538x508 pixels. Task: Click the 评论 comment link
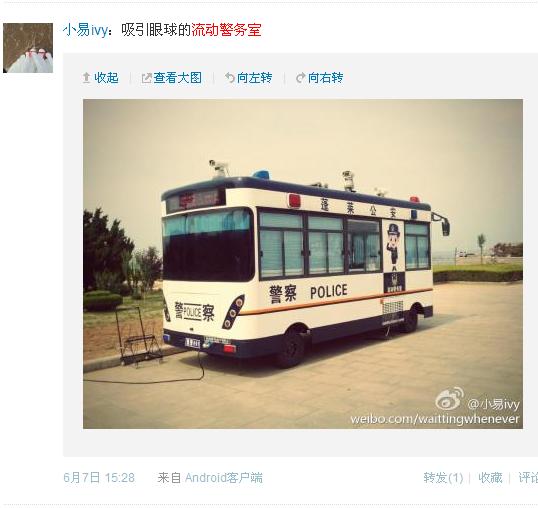528,477
